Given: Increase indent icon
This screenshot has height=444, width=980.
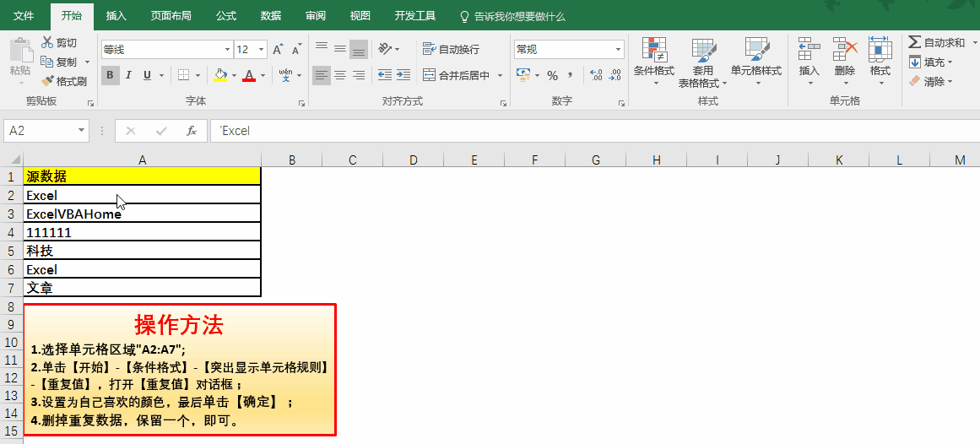Looking at the screenshot, I should click(x=403, y=76).
